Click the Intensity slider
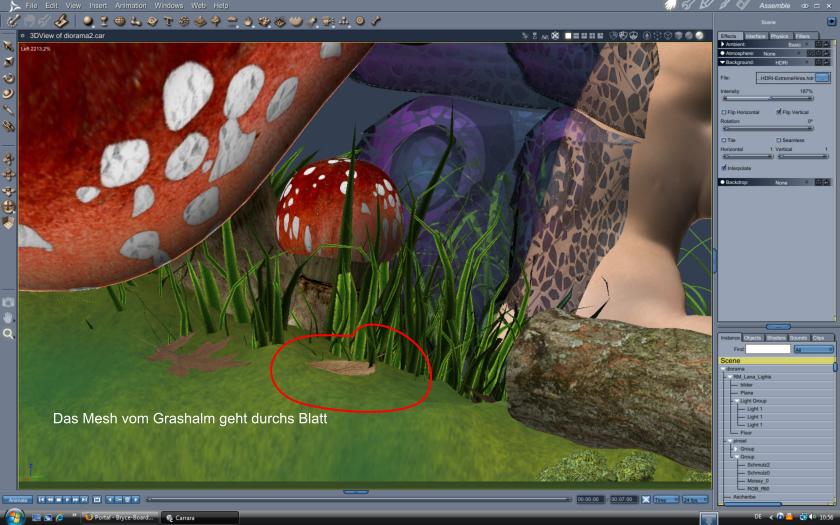The image size is (840, 525). 768,99
